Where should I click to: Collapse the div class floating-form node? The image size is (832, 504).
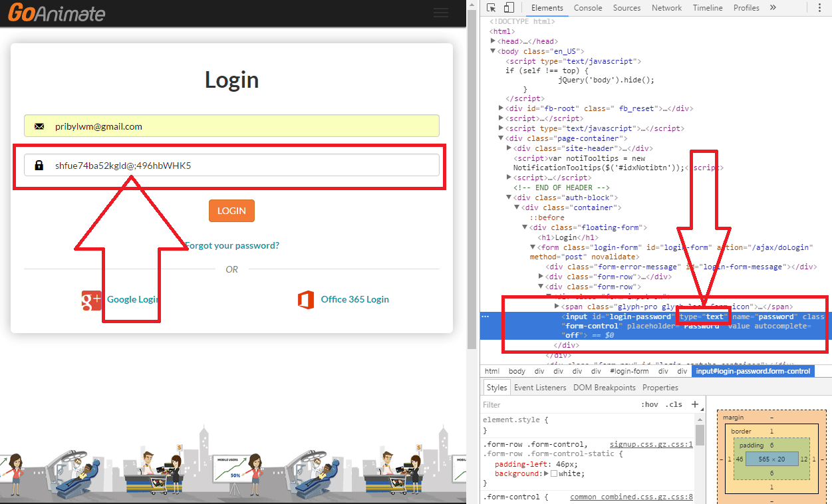tap(525, 227)
